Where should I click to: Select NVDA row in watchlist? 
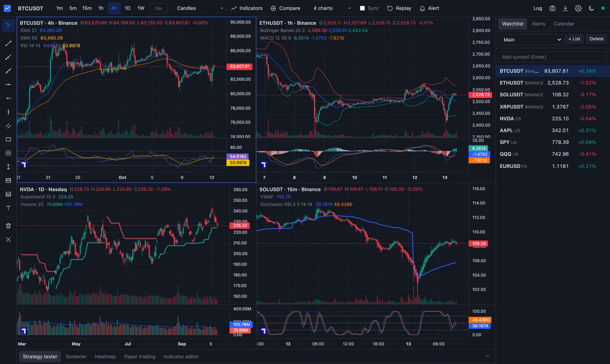pos(553,119)
